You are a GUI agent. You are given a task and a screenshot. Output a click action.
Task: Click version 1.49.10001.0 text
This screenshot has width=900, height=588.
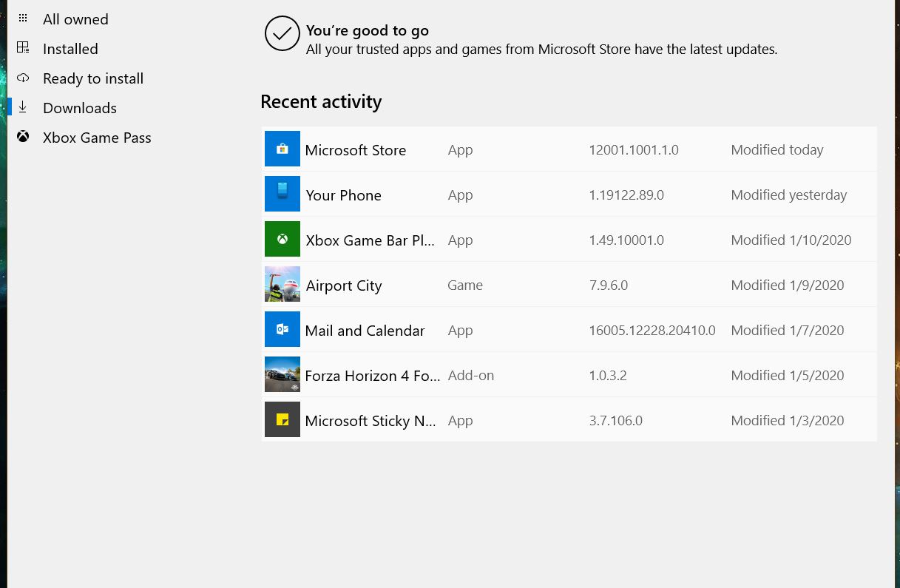(x=626, y=240)
